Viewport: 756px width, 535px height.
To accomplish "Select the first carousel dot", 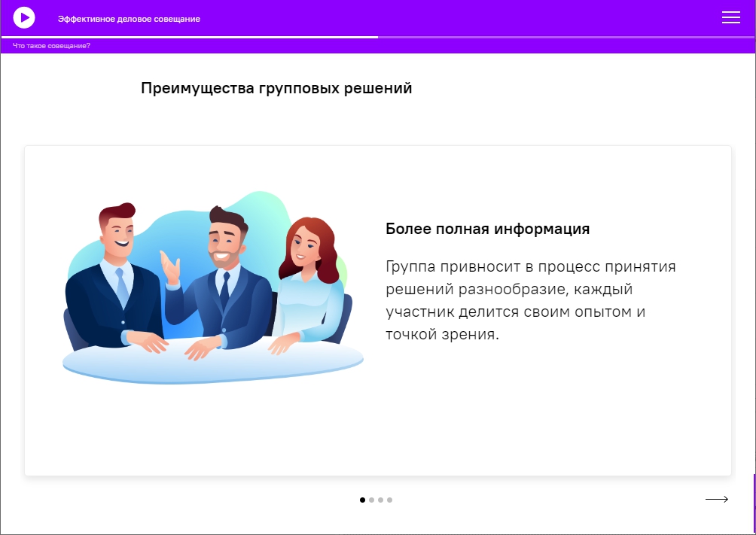I will point(363,500).
